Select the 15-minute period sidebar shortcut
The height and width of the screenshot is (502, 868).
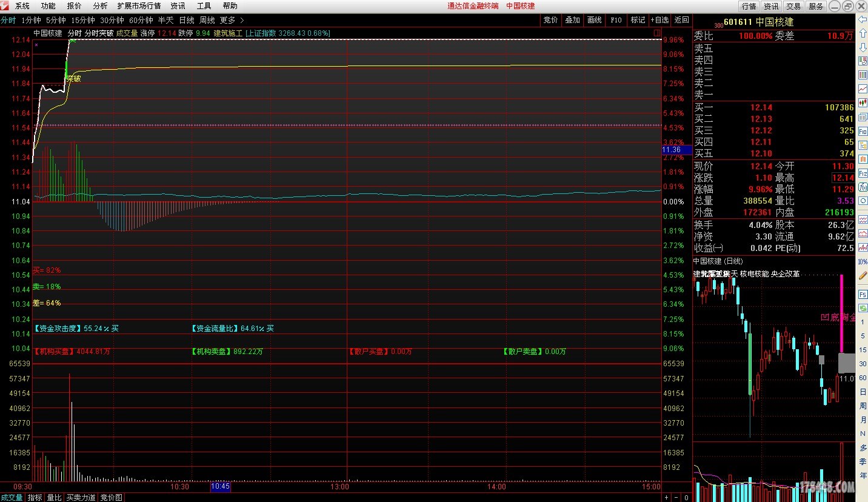(x=863, y=350)
